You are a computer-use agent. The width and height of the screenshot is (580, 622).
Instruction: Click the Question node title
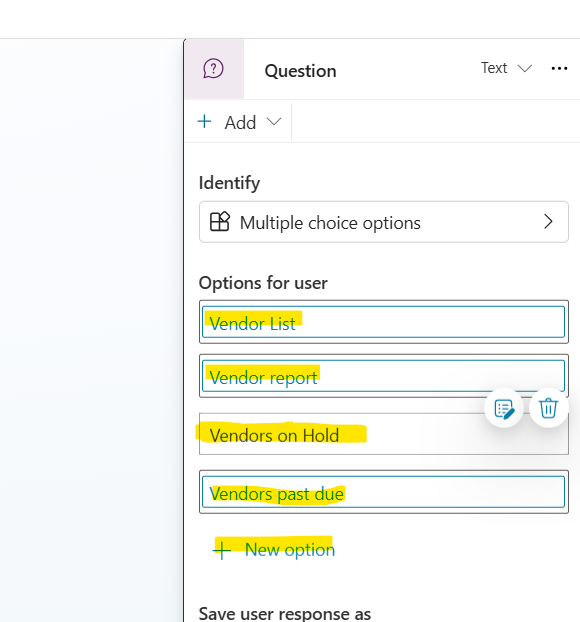300,71
